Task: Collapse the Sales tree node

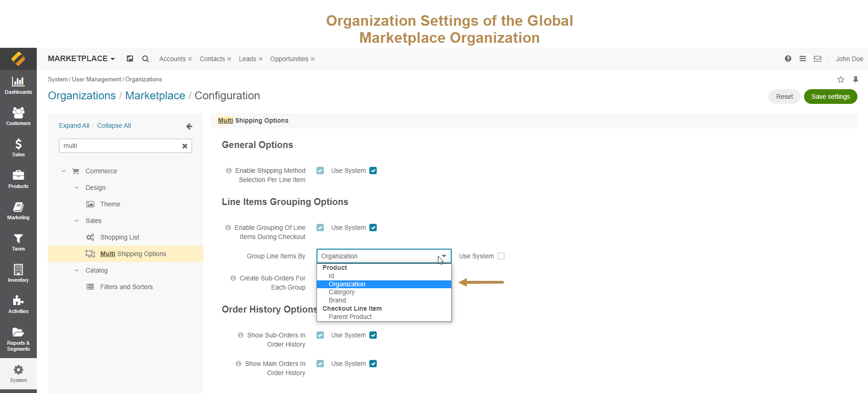Action: (x=76, y=221)
